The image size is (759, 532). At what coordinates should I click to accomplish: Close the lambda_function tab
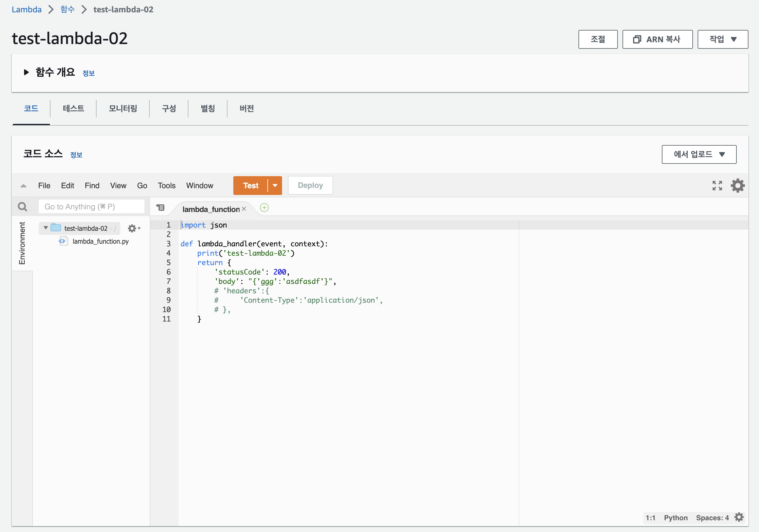pos(244,209)
